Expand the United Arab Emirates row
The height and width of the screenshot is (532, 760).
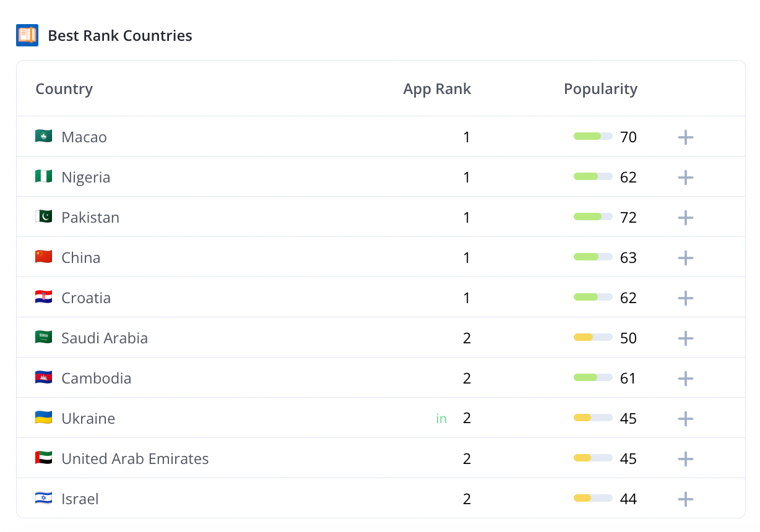[x=685, y=459]
